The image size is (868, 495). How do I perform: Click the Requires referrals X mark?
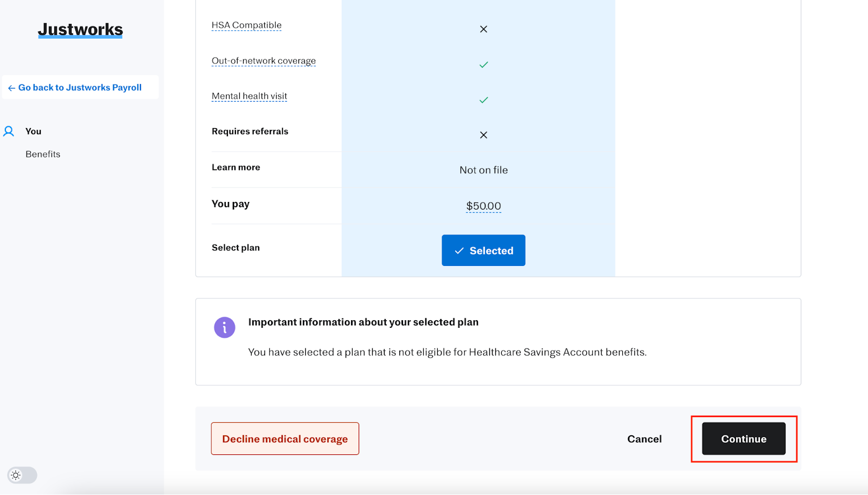coord(483,135)
